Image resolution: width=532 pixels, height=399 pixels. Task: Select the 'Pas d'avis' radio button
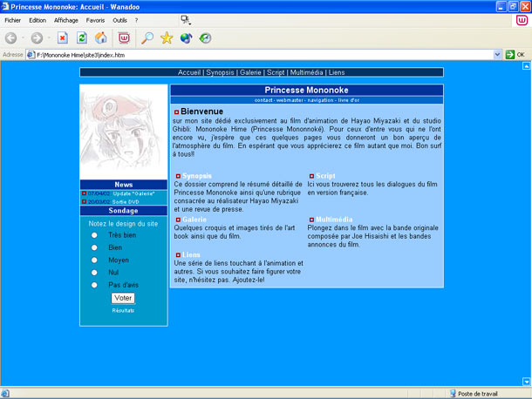click(94, 285)
